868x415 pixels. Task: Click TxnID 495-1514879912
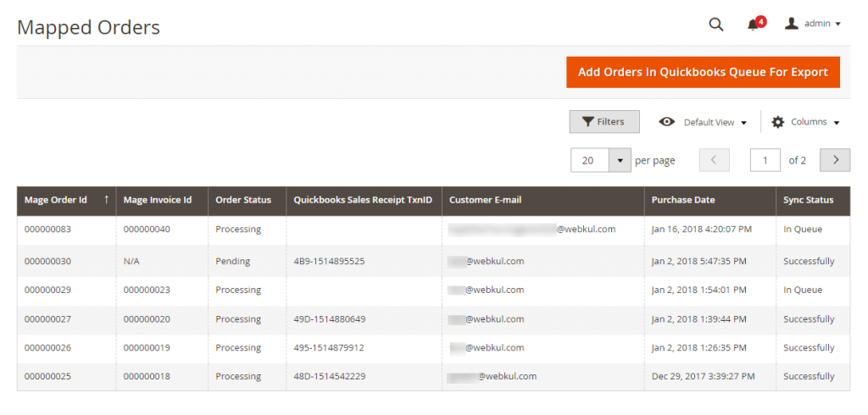328,348
